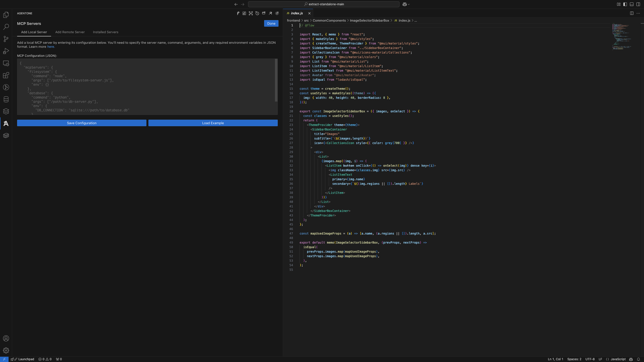Open the notifications bell in status bar
Image resolution: width=644 pixels, height=362 pixels.
[638, 359]
